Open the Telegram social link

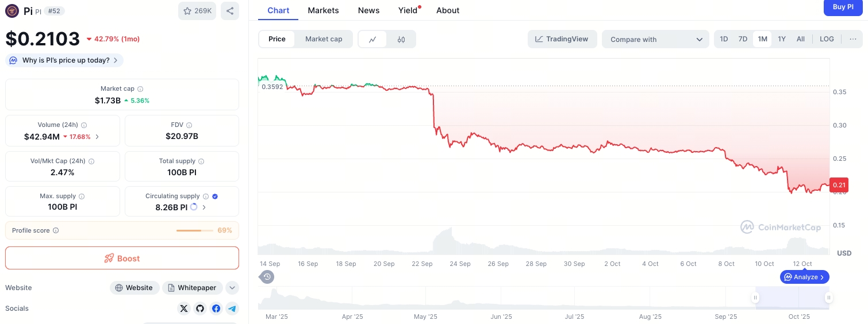click(x=232, y=308)
